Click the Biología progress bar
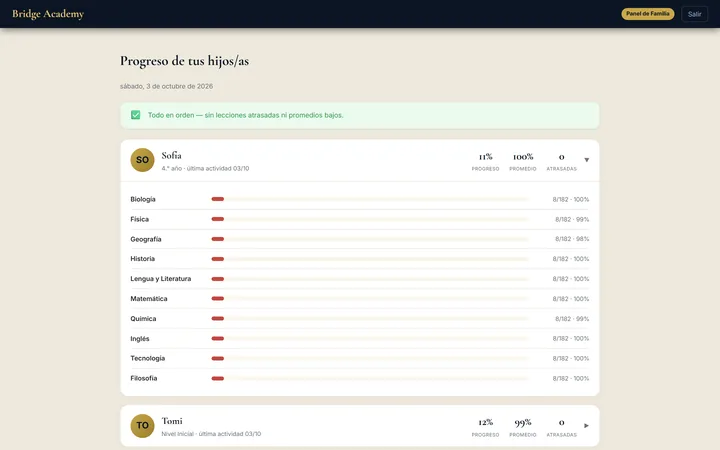This screenshot has width=720, height=450. tap(370, 199)
